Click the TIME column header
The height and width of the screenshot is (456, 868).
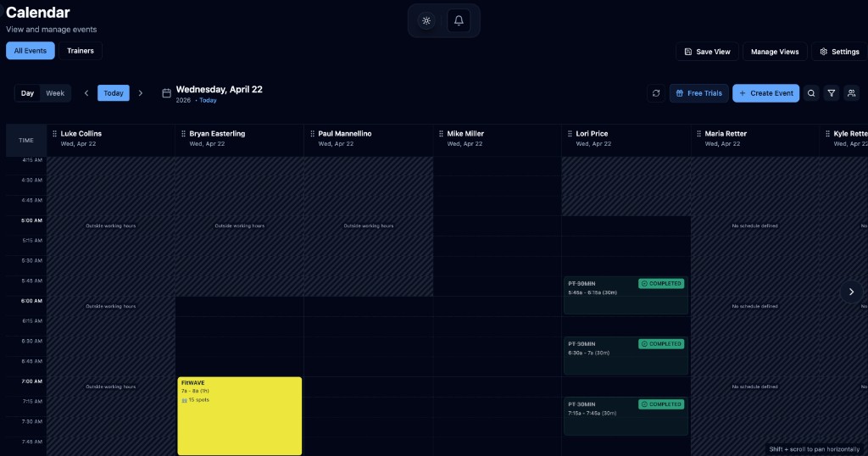pyautogui.click(x=26, y=140)
